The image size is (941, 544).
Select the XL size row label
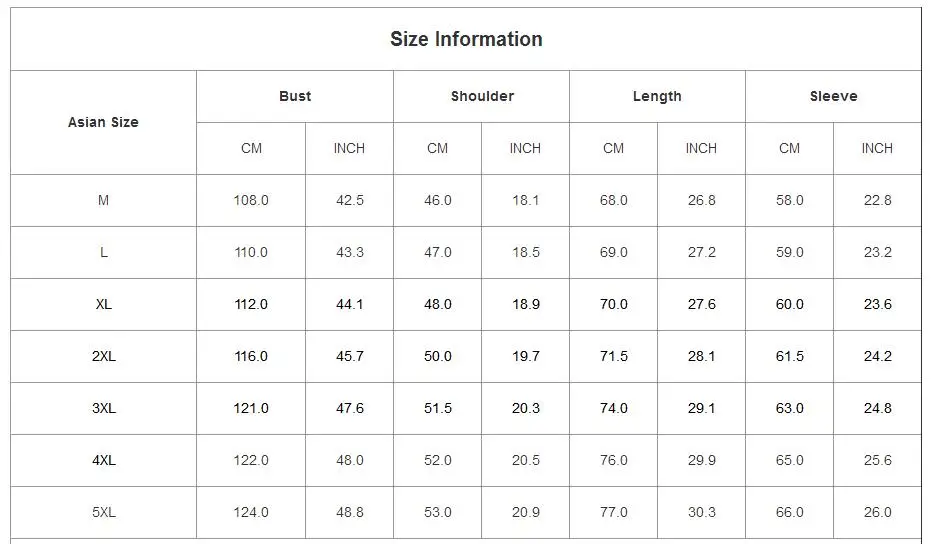[x=103, y=304]
